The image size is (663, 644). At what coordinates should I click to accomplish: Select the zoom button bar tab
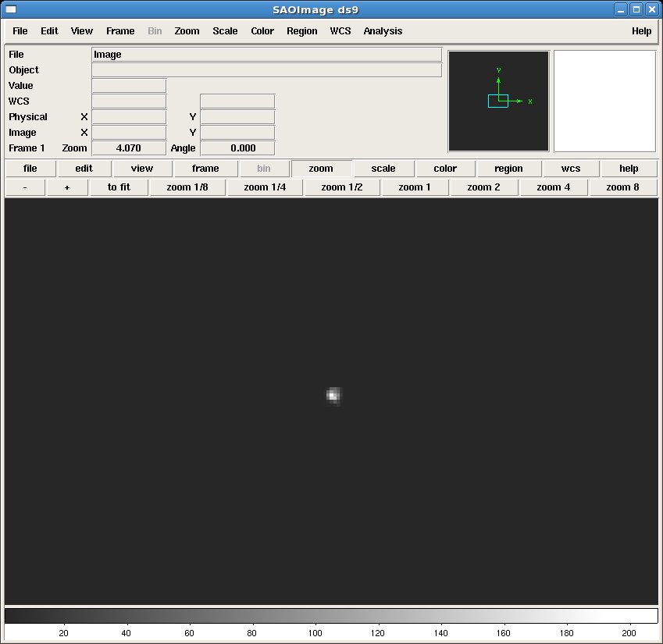coord(321,169)
